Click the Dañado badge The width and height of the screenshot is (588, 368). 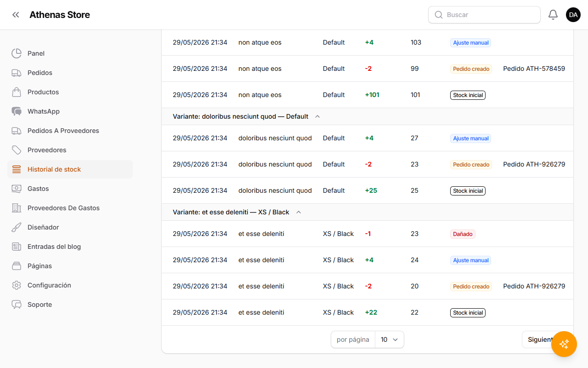coord(463,234)
